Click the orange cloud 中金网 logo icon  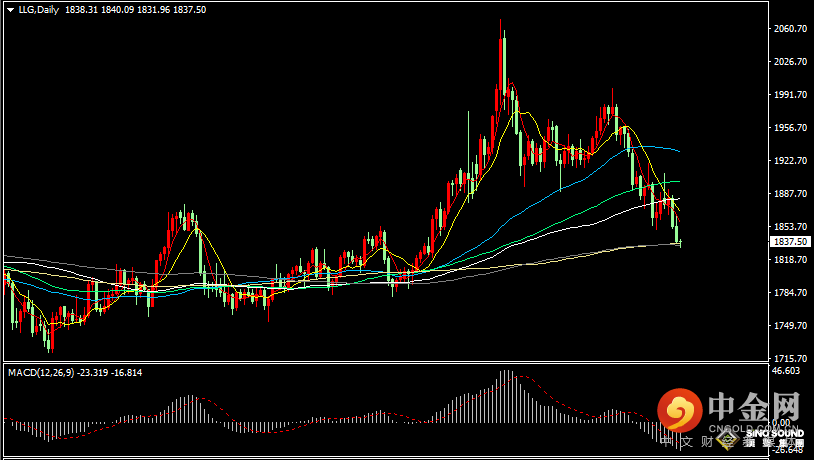[x=681, y=410]
